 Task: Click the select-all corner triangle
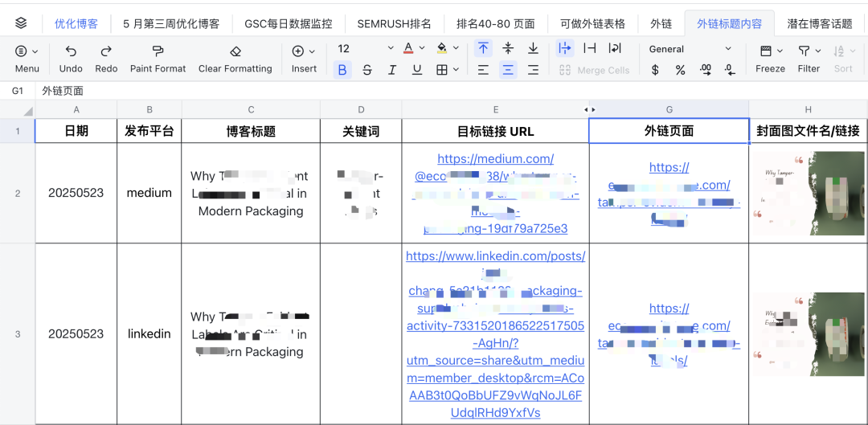27,112
